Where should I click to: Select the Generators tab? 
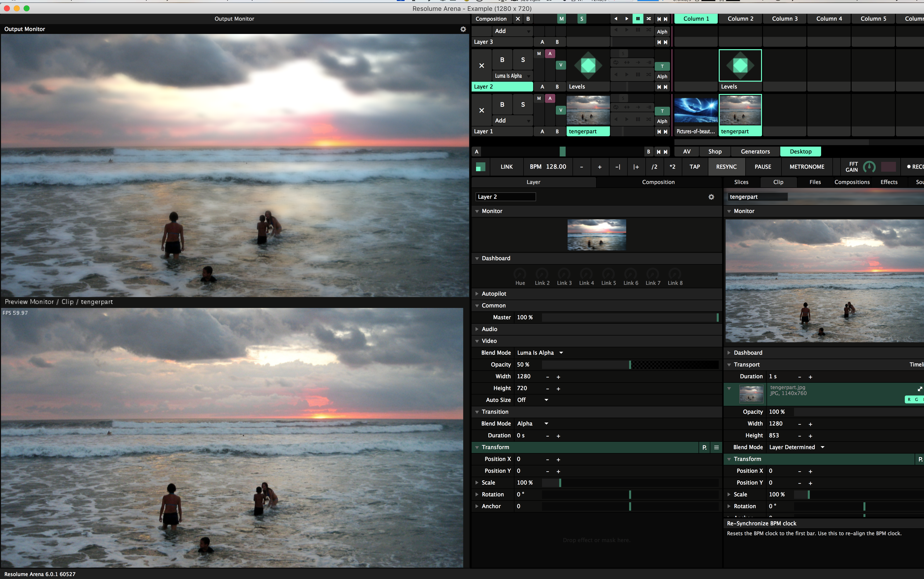(x=755, y=152)
